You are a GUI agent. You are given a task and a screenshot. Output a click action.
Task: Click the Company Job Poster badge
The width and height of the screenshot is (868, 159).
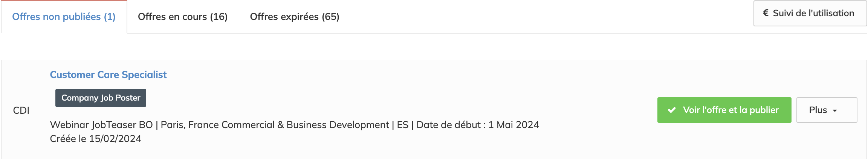[101, 98]
